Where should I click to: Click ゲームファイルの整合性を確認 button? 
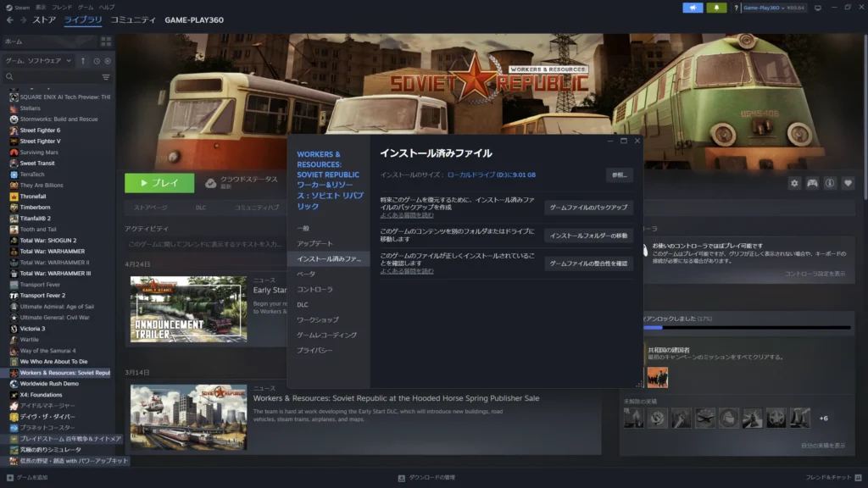tap(588, 263)
